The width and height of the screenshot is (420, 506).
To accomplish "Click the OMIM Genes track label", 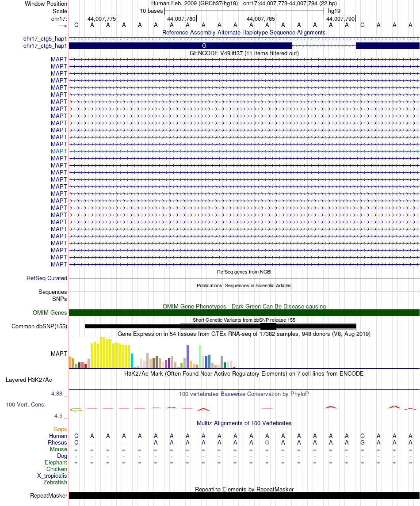I will [50, 313].
